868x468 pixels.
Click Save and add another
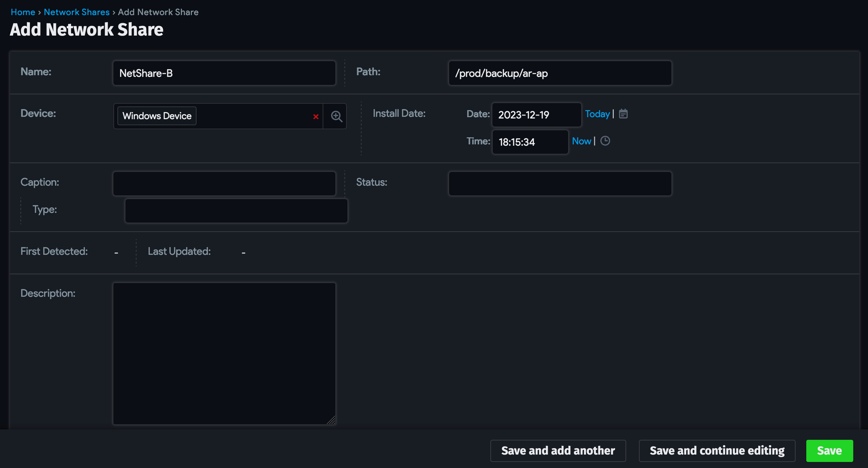(558, 451)
